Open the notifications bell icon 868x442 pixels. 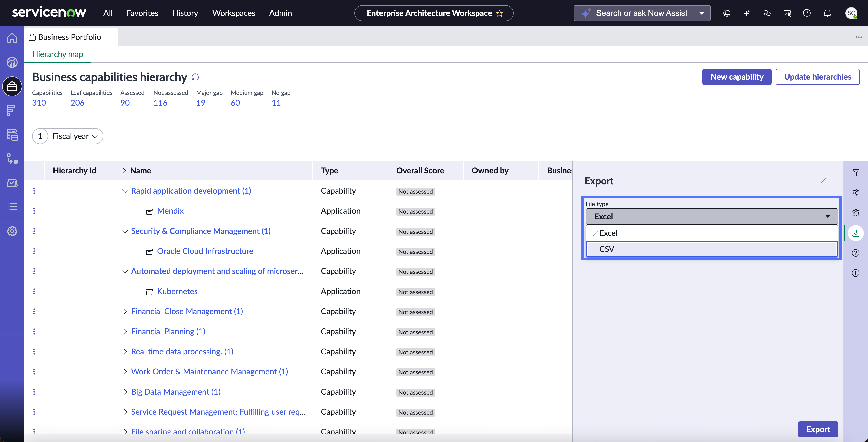(x=827, y=13)
